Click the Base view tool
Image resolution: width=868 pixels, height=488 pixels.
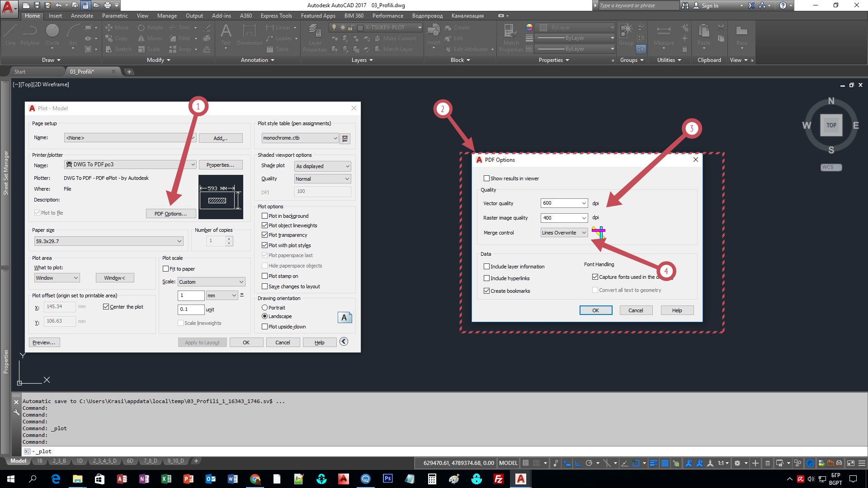coord(742,35)
